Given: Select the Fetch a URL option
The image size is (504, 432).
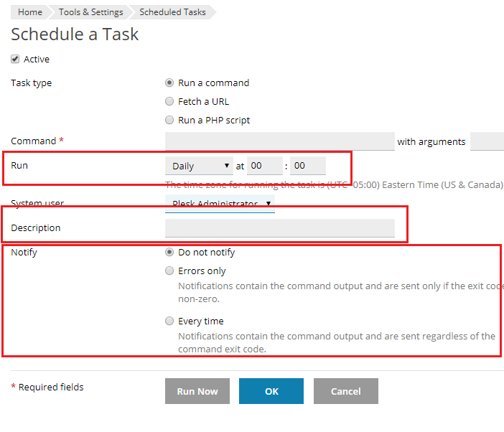Looking at the screenshot, I should tap(169, 101).
